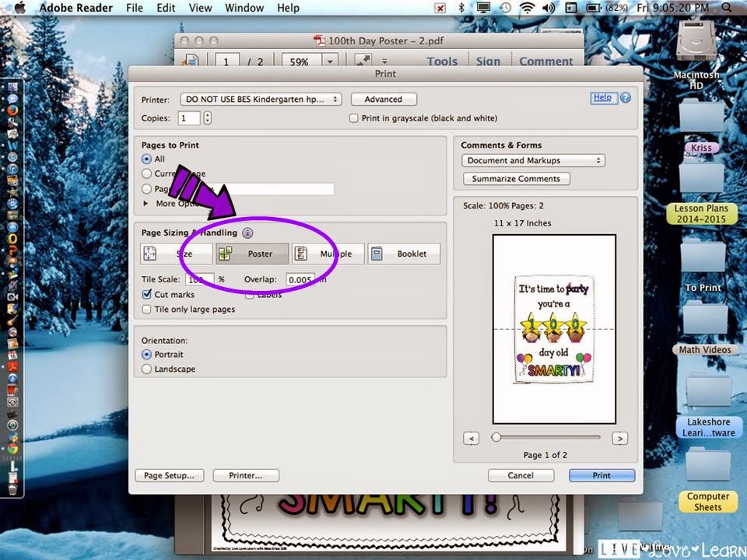Open Firefox from the Dock
This screenshot has width=747, height=560.
(12, 110)
